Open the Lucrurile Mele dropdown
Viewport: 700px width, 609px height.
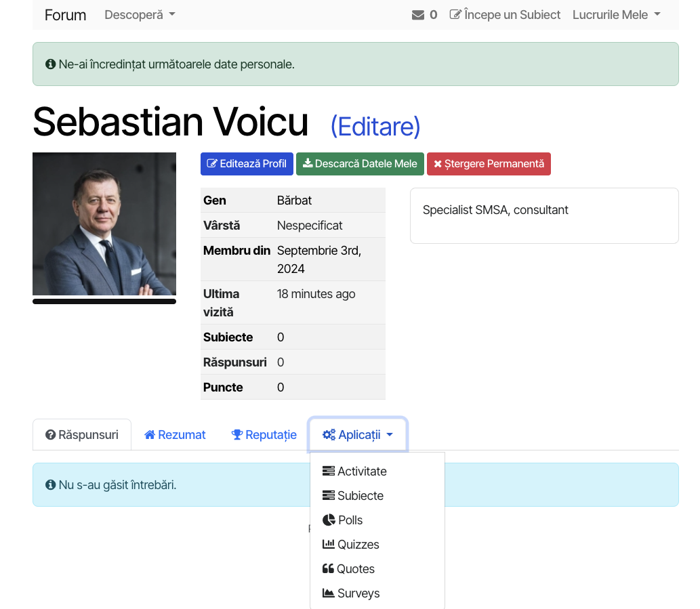click(616, 15)
